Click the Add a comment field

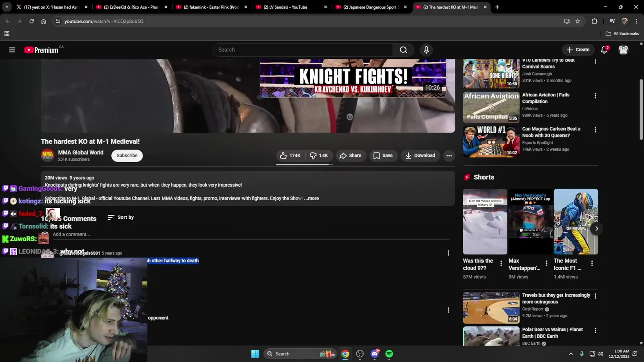71,234
